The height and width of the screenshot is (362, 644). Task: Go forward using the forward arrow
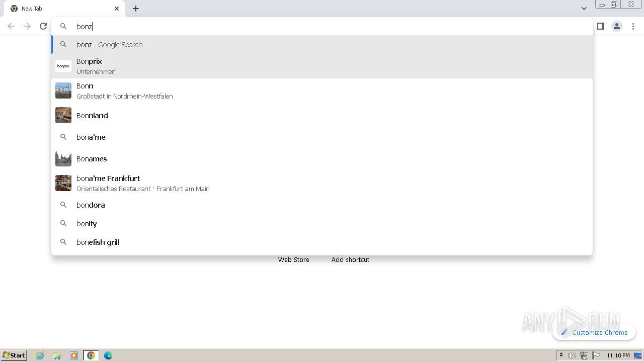27,26
